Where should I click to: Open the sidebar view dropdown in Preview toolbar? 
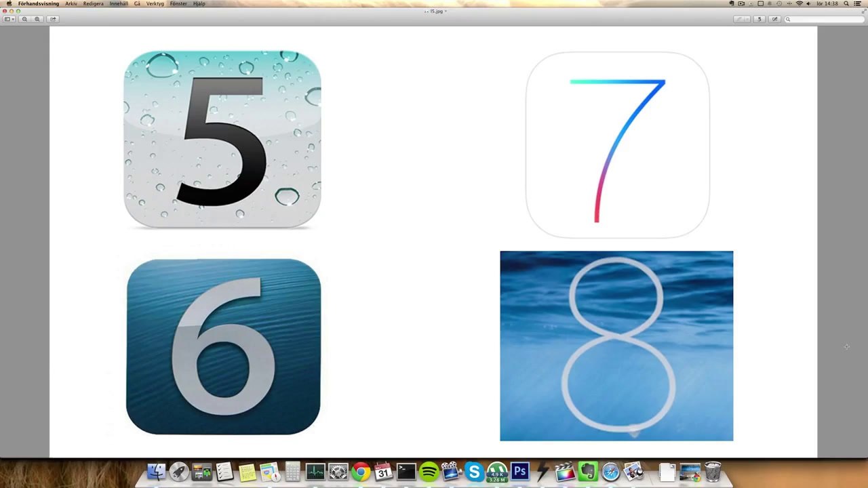9,19
